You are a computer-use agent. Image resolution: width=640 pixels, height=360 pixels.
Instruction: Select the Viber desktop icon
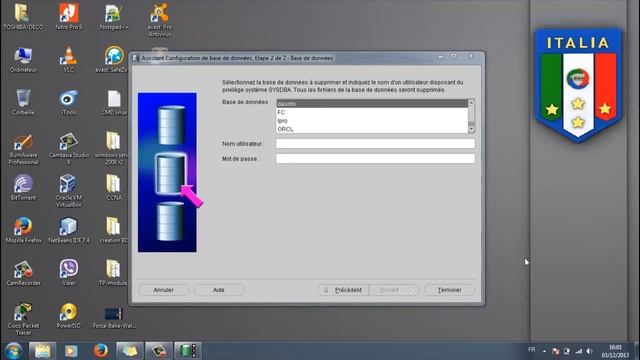69,273
